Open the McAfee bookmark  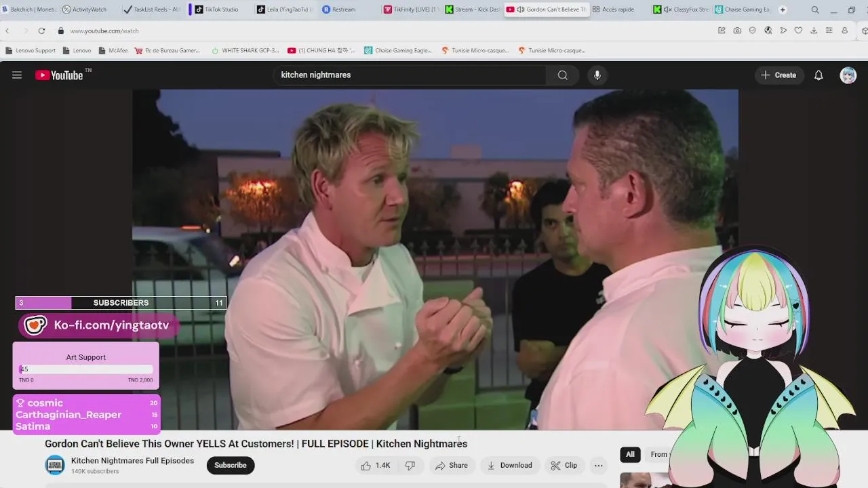pos(113,50)
